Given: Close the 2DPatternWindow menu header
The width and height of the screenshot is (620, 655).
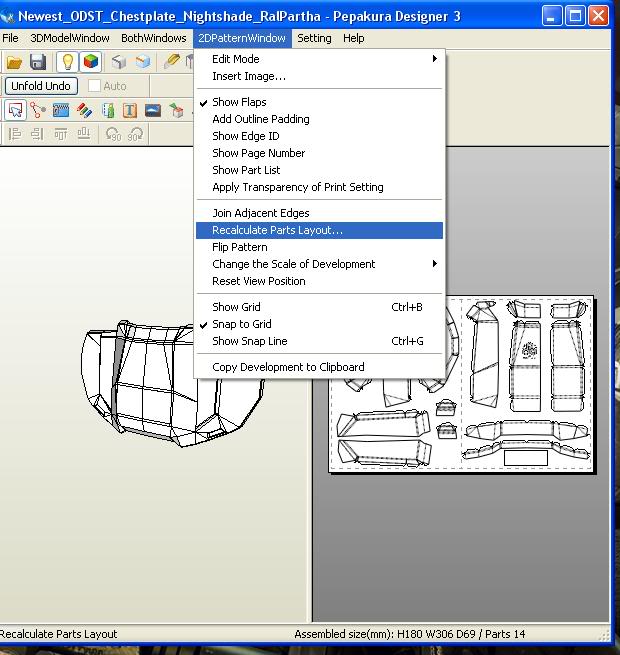Looking at the screenshot, I should 242,38.
